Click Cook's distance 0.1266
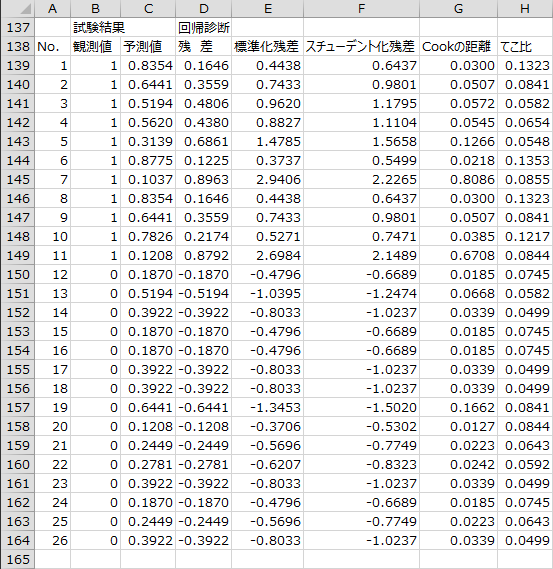The image size is (553, 569). pyautogui.click(x=459, y=141)
